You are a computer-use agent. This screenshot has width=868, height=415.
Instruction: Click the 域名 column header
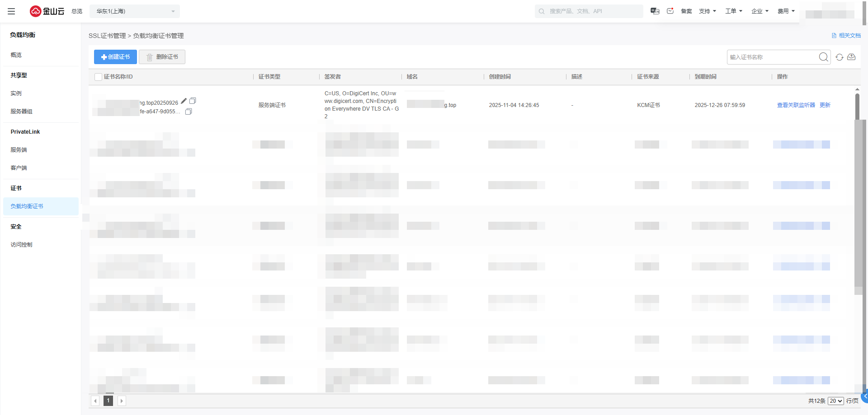coord(412,77)
